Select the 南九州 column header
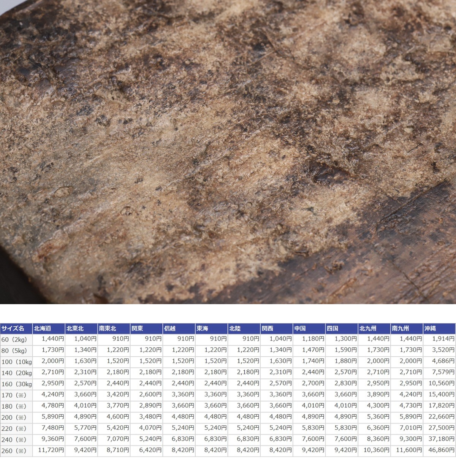This screenshot has height=476, width=456. click(x=407, y=328)
